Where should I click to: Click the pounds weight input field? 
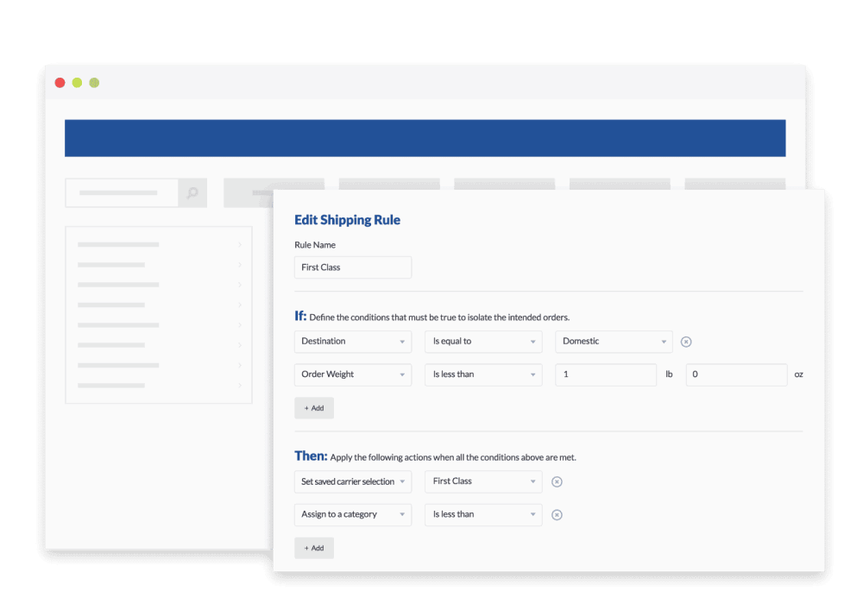606,374
